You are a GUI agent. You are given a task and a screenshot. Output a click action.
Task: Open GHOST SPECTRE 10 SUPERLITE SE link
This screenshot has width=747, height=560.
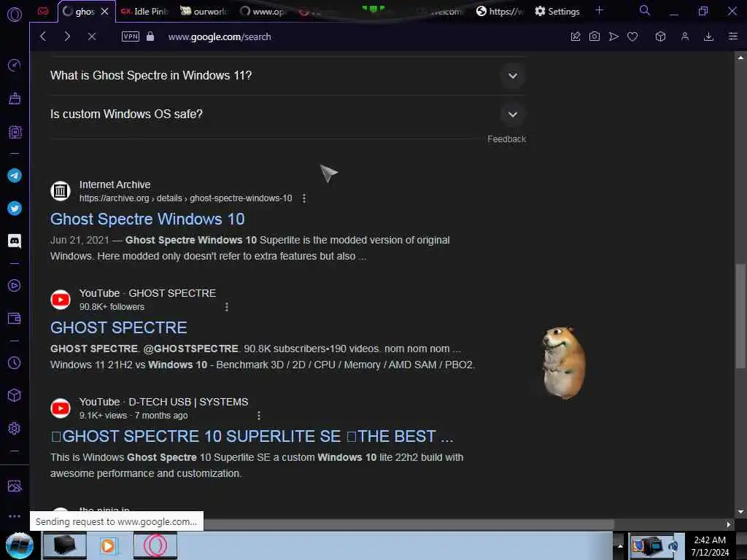(252, 436)
